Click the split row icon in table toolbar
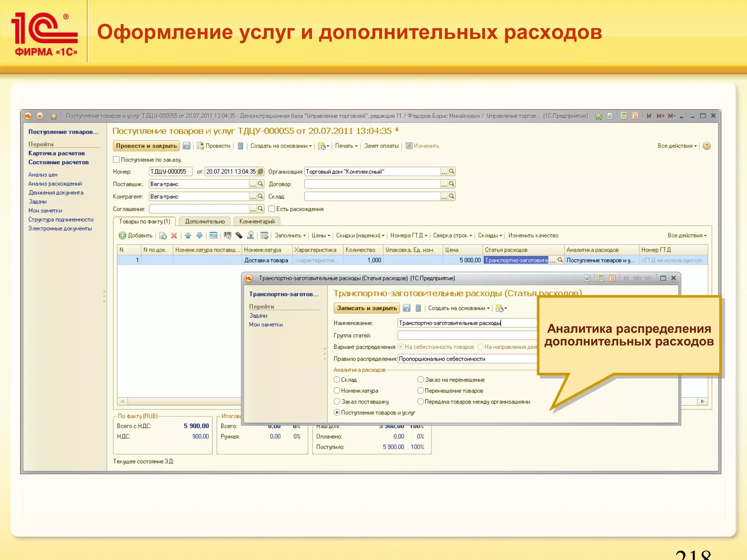The height and width of the screenshot is (560, 747). point(213,236)
